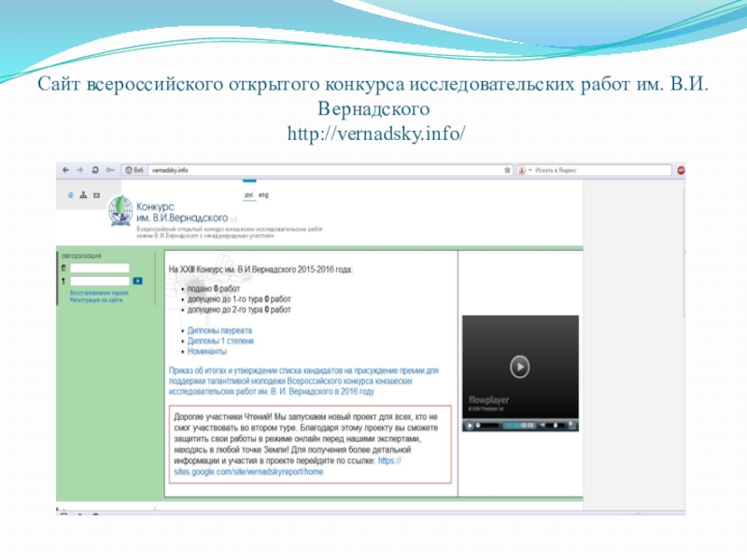Toggle fullscreen in the flowplayer controls
The height and width of the screenshot is (560, 747).
[x=572, y=426]
